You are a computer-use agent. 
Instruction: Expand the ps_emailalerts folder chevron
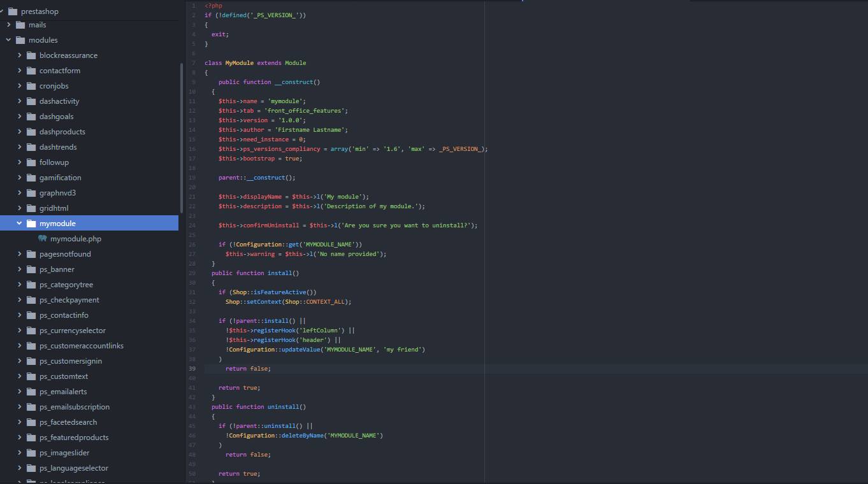click(x=20, y=392)
